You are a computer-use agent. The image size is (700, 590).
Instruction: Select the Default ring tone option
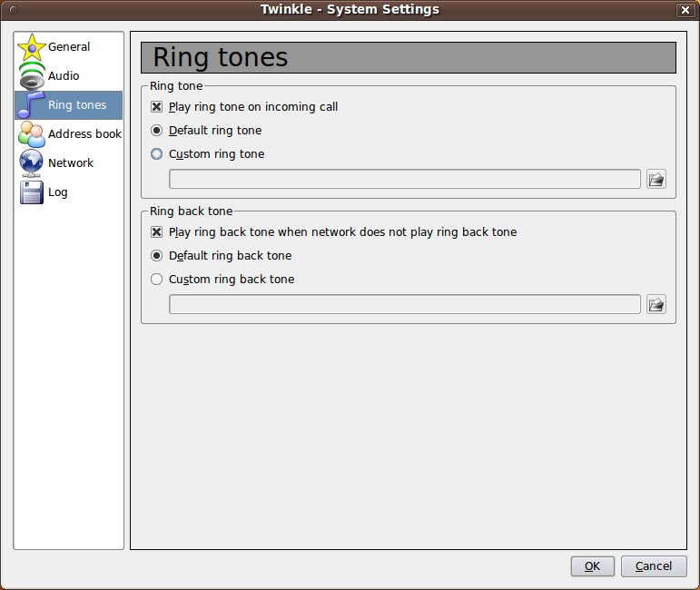coord(157,131)
